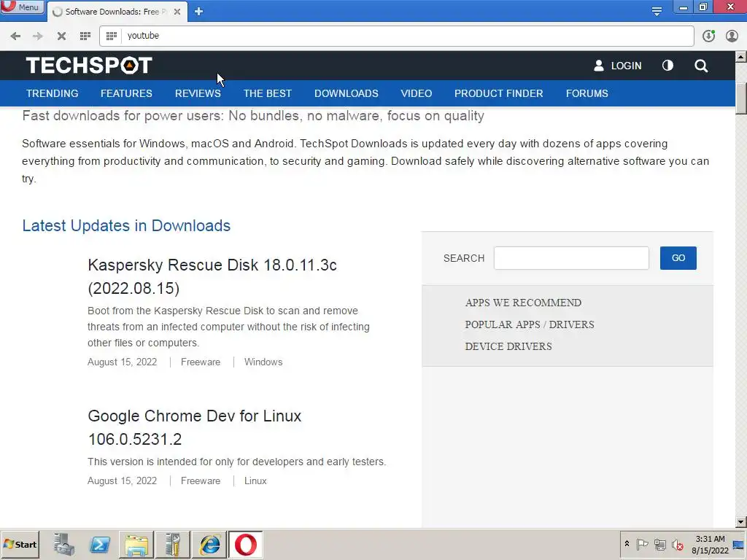Open Action Center flag tray icon
Image resolution: width=747 pixels, height=560 pixels.
(x=642, y=544)
